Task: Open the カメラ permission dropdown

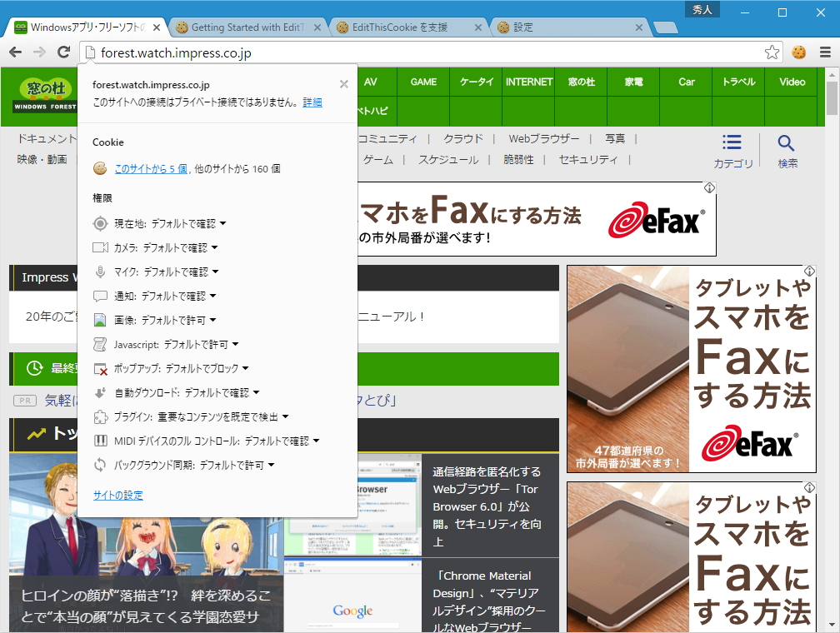Action: pyautogui.click(x=214, y=247)
